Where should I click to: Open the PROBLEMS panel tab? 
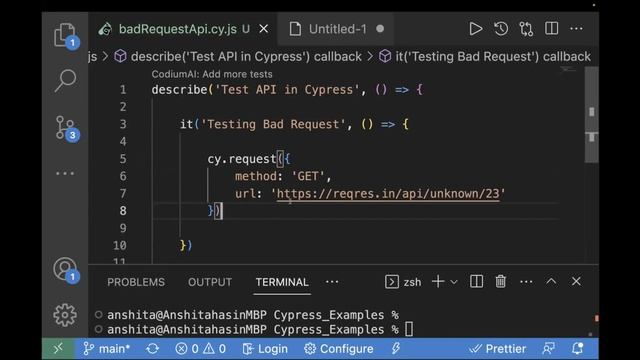click(x=136, y=282)
